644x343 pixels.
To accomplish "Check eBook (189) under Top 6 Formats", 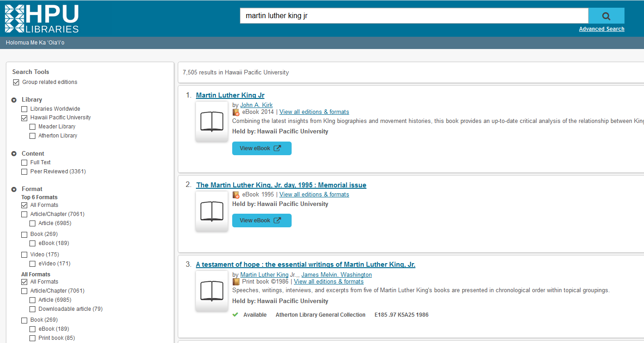I will coord(33,243).
